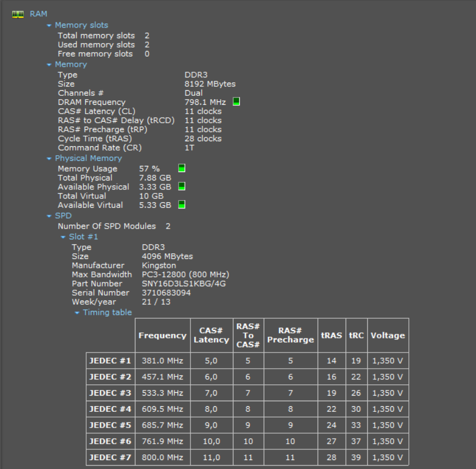Select the Number Of SPD Modules row
476x469 pixels.
[114, 226]
